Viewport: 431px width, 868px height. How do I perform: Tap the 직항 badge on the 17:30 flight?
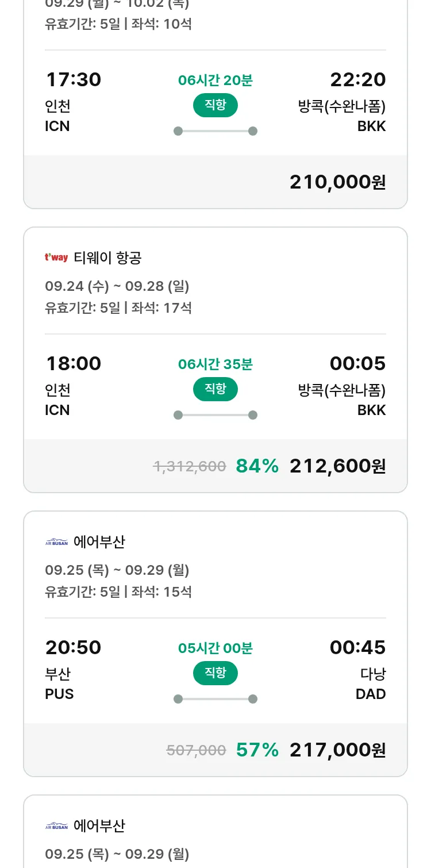click(x=215, y=105)
